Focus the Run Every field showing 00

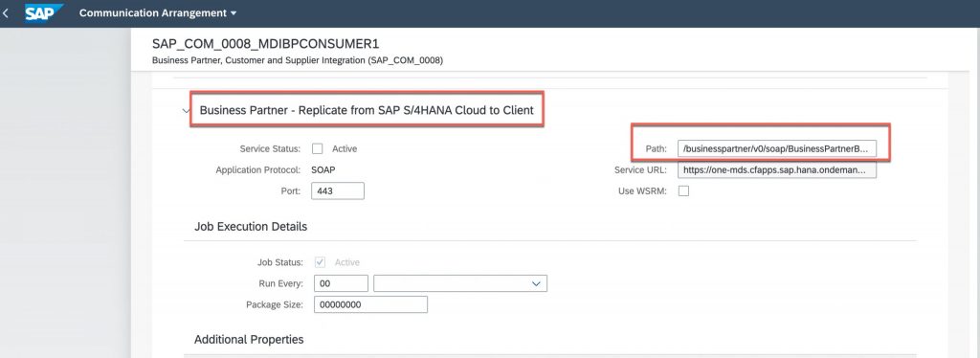point(342,283)
